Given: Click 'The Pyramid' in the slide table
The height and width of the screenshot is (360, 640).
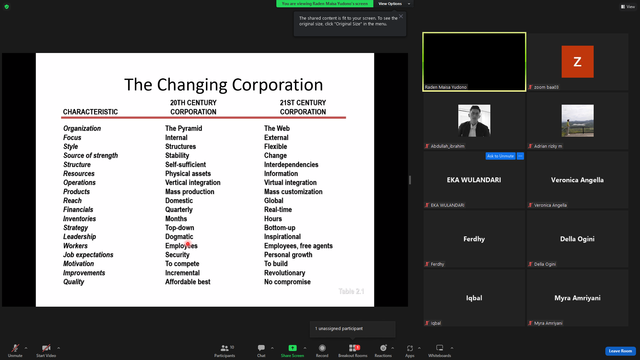Looking at the screenshot, I should (x=183, y=129).
